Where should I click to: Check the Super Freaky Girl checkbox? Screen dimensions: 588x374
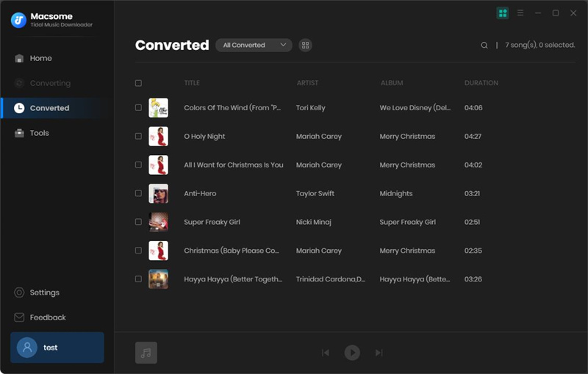point(138,222)
